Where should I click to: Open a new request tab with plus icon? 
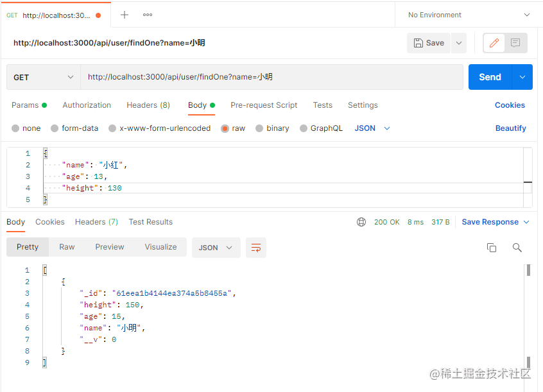pos(125,15)
